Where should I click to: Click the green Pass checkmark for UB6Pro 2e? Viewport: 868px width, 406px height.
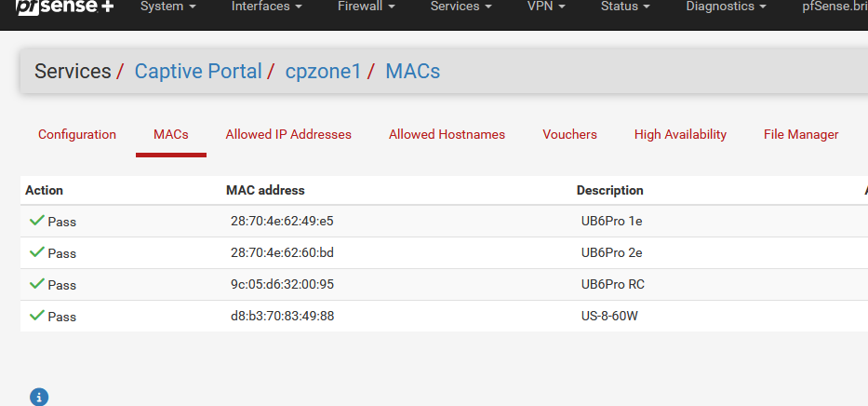point(37,252)
